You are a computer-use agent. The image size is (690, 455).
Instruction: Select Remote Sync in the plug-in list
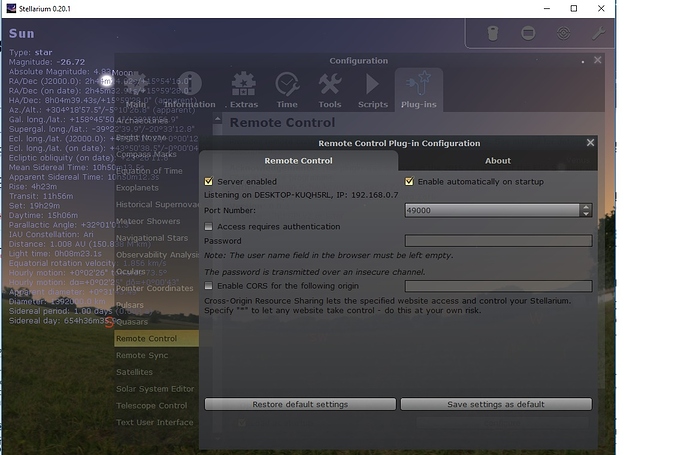click(142, 355)
